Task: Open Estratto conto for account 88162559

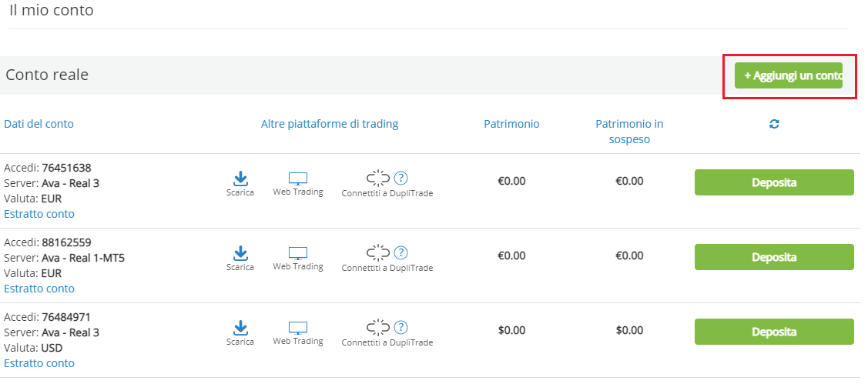Action: pos(39,289)
